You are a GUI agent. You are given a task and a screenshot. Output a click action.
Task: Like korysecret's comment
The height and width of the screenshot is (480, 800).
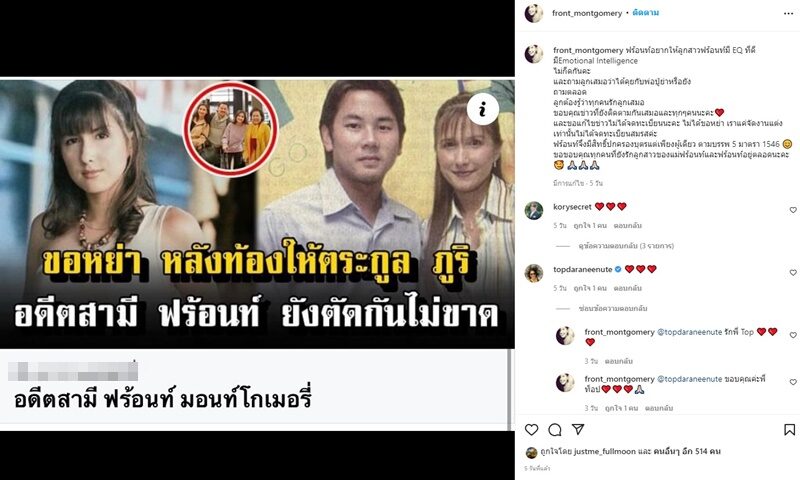point(793,210)
